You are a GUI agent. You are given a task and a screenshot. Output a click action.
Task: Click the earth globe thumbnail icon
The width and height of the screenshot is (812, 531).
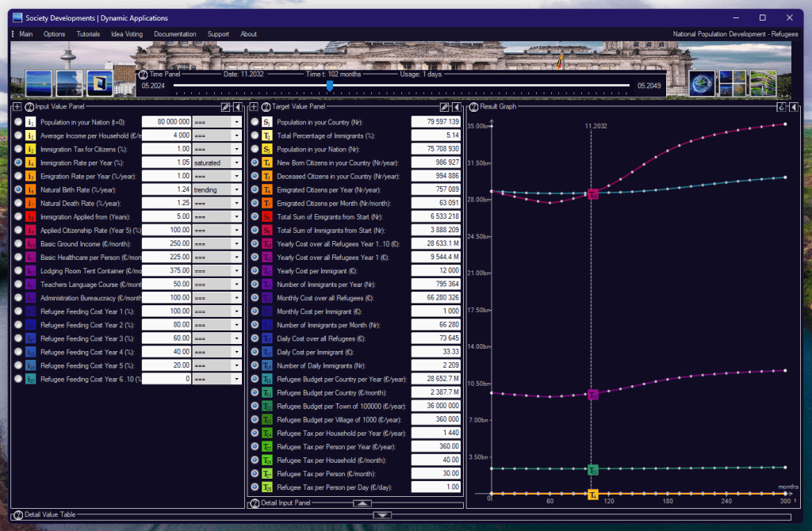[x=702, y=83]
